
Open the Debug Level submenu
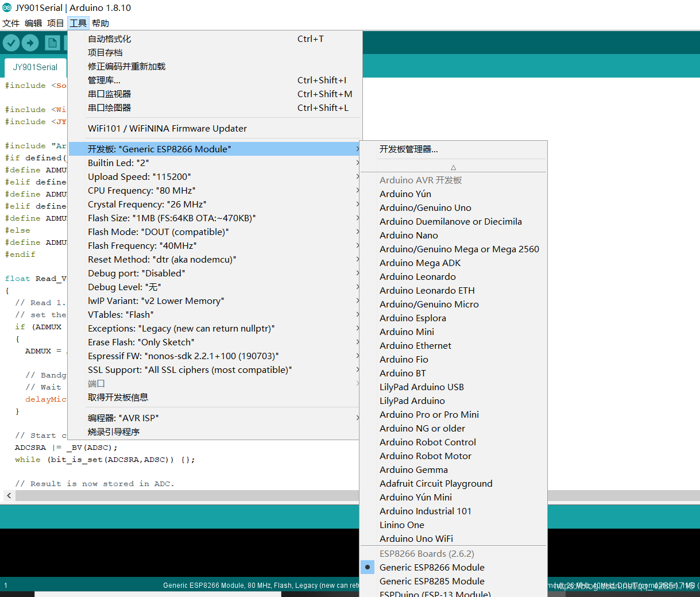(215, 287)
